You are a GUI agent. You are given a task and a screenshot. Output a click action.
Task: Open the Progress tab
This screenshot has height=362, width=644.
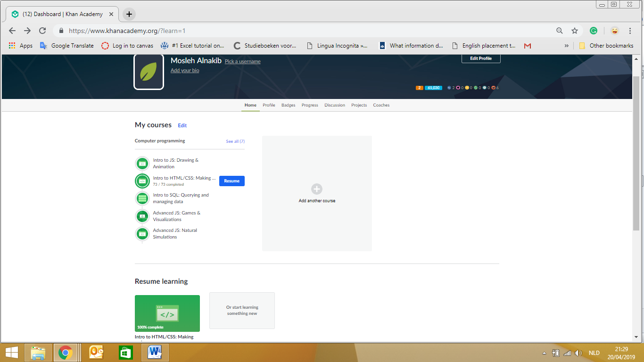coord(310,105)
